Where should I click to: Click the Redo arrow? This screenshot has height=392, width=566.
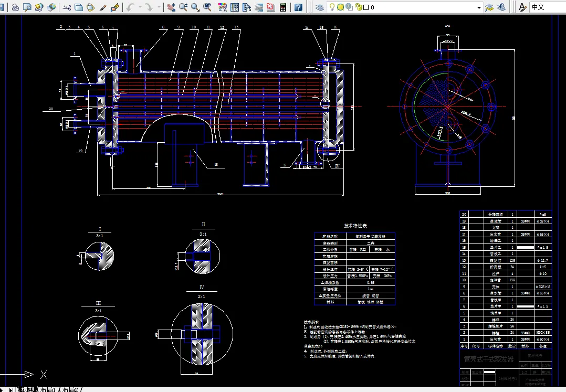(149, 7)
